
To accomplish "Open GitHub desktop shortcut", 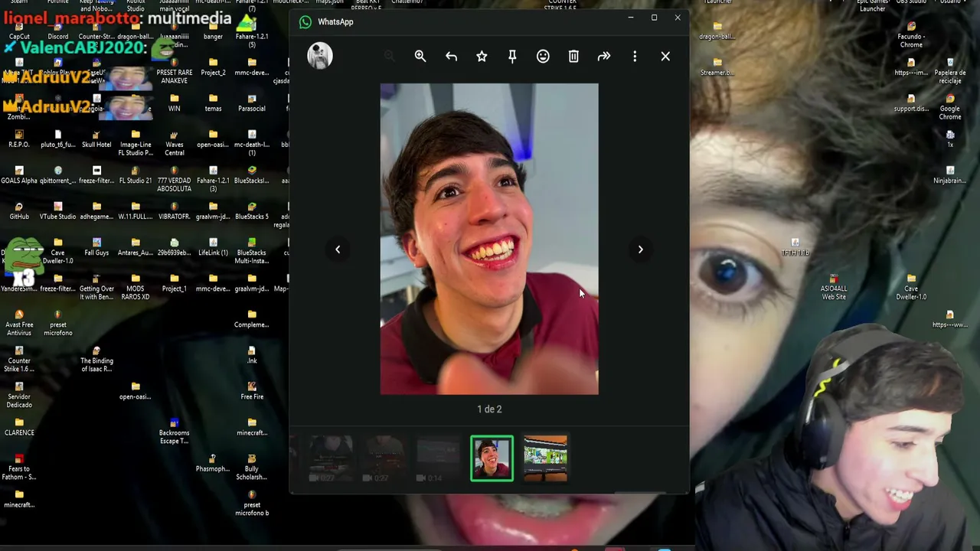I will click(19, 210).
